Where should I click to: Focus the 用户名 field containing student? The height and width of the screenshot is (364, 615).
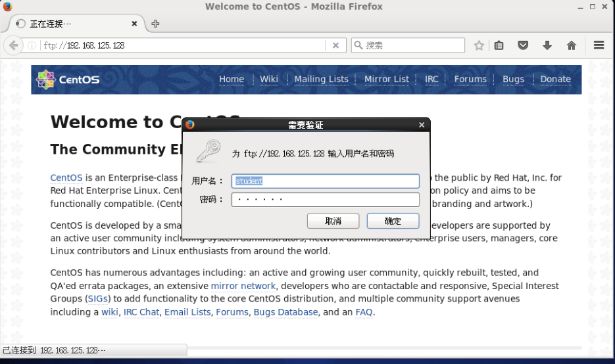pos(325,181)
